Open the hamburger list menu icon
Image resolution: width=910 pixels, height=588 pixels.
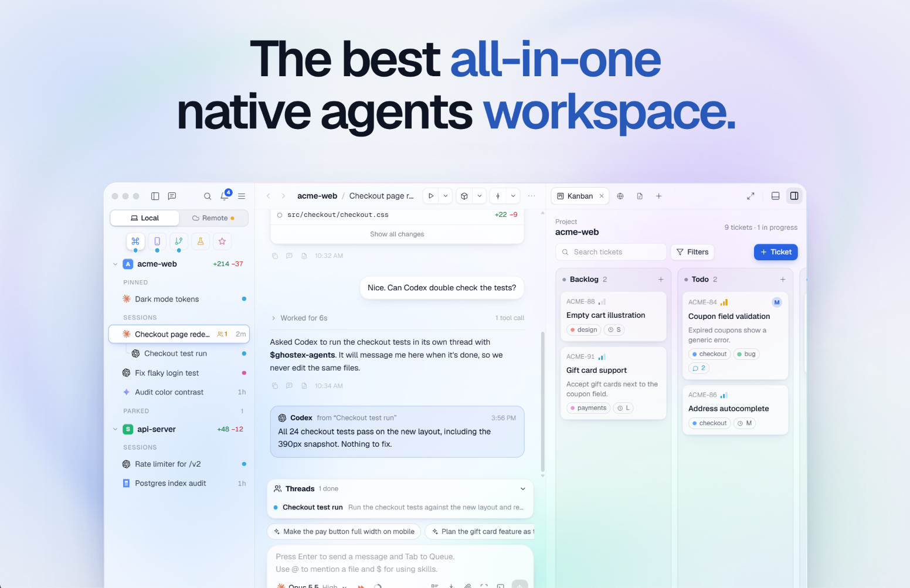pyautogui.click(x=242, y=196)
